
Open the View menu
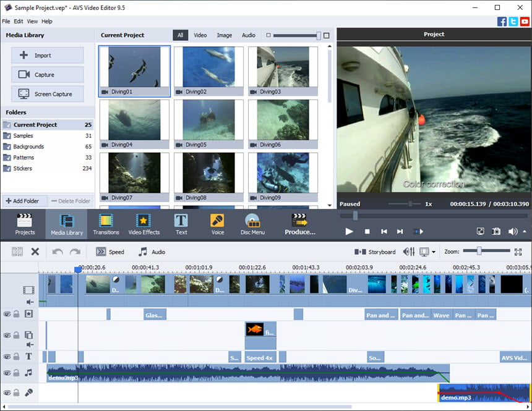(x=32, y=22)
